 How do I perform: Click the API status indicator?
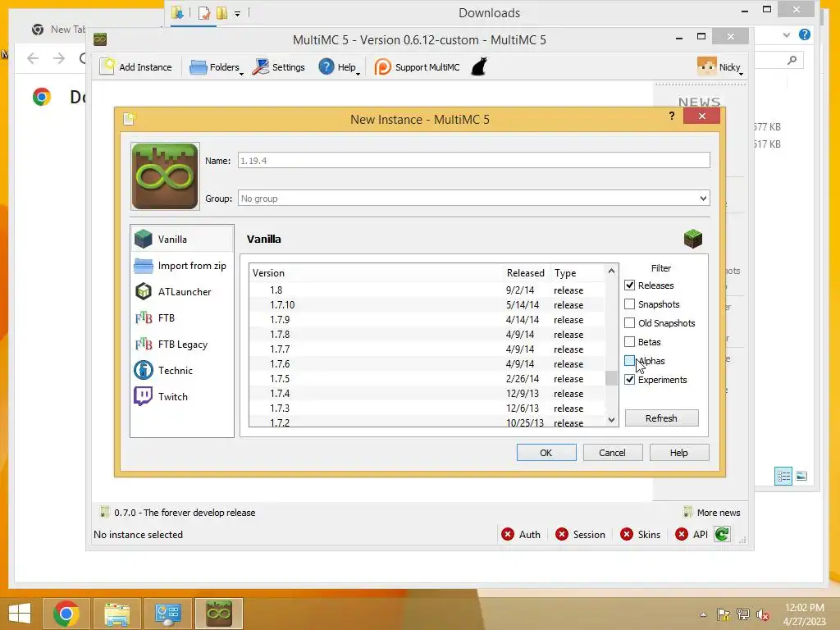(x=692, y=535)
